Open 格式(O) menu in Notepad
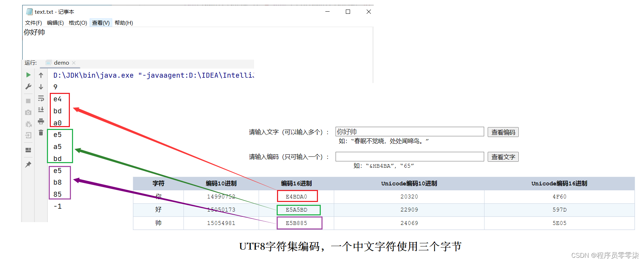 pos(78,23)
